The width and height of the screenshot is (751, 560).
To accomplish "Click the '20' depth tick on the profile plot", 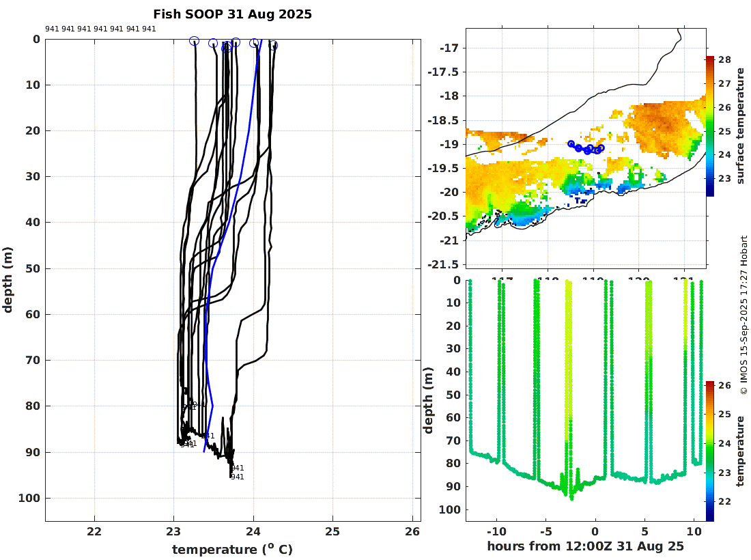I will tap(33, 130).
